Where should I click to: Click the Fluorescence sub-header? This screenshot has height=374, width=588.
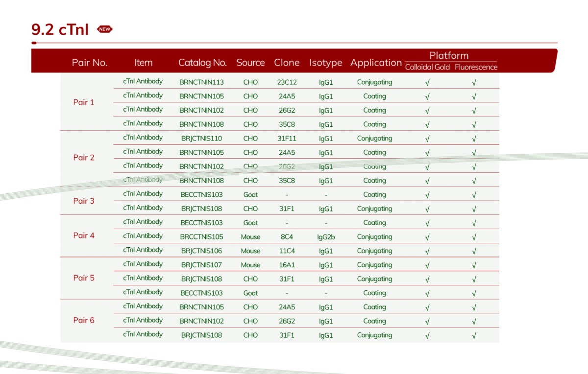coord(476,67)
